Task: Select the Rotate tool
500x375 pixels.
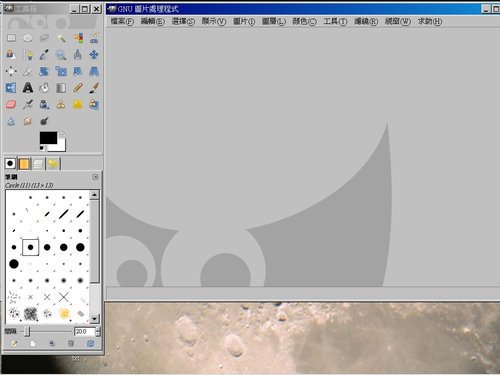Action: coord(44,71)
